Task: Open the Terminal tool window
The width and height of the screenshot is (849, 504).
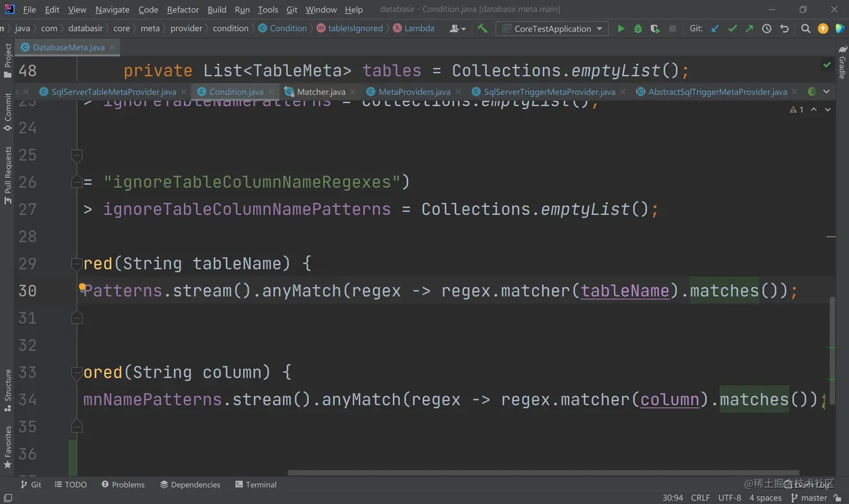Action: [255, 484]
